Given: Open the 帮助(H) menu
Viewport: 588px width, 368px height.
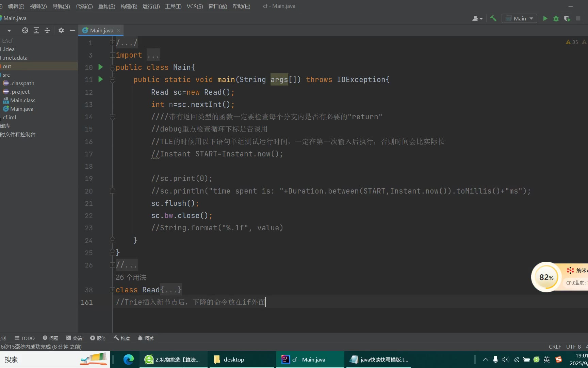Looking at the screenshot, I should pos(241,6).
